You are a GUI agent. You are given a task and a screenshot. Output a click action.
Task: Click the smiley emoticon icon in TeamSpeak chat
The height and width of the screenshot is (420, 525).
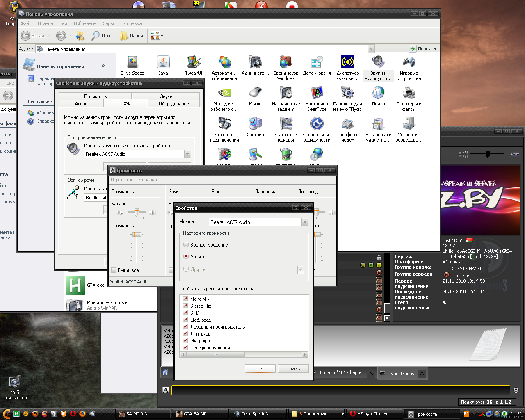[516, 390]
